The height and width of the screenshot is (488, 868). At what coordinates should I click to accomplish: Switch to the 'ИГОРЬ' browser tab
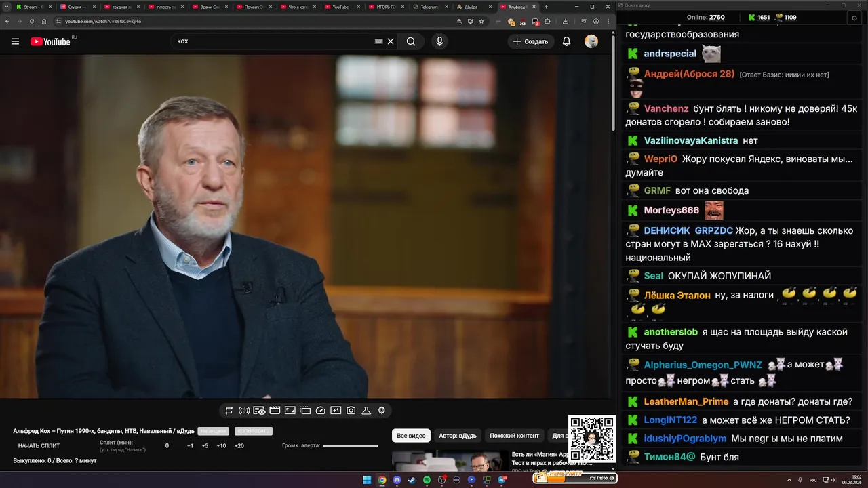pyautogui.click(x=387, y=7)
